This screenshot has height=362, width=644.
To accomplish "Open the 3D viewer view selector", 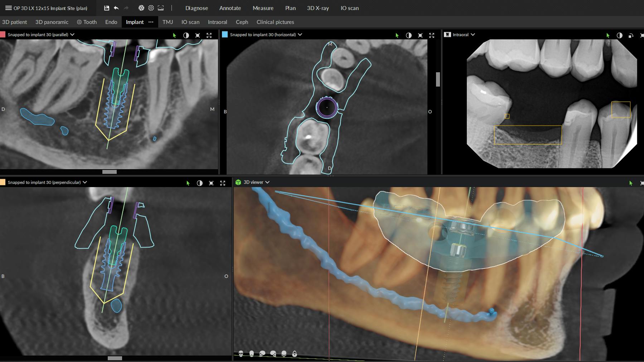I will [267, 182].
